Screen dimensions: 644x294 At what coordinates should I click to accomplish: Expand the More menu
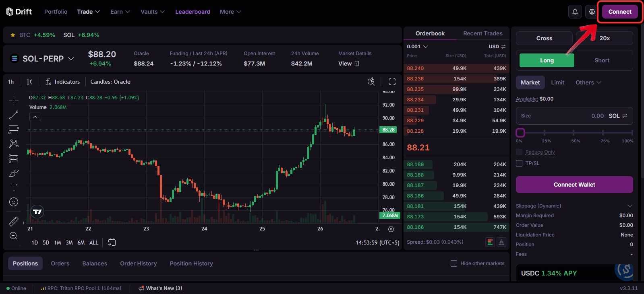pyautogui.click(x=230, y=12)
